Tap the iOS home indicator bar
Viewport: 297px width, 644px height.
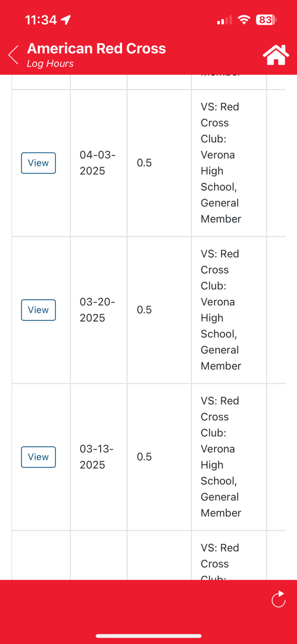(x=148, y=636)
